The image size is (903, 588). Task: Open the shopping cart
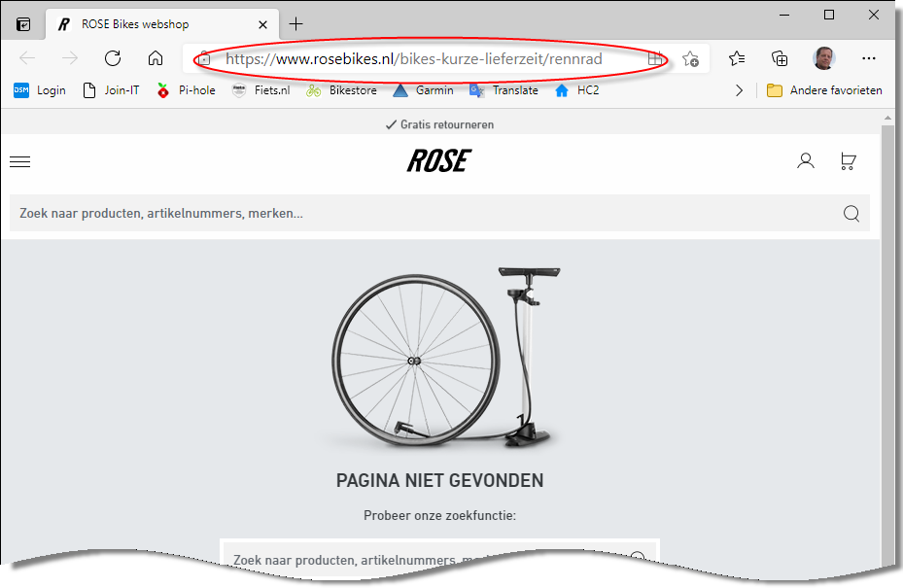point(848,161)
